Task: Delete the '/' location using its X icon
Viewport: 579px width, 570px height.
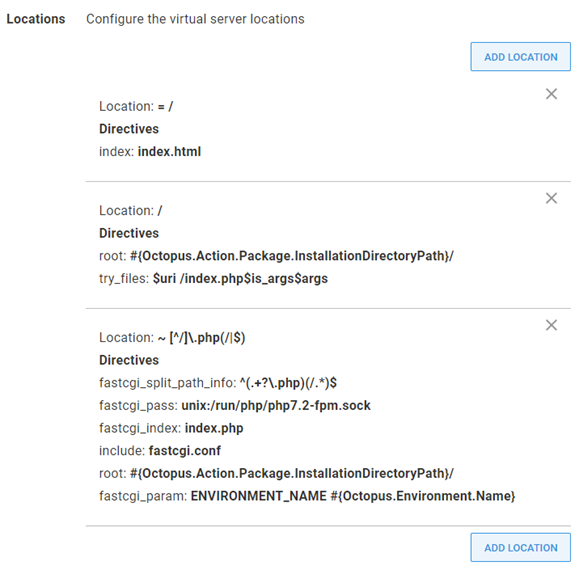Action: [551, 198]
